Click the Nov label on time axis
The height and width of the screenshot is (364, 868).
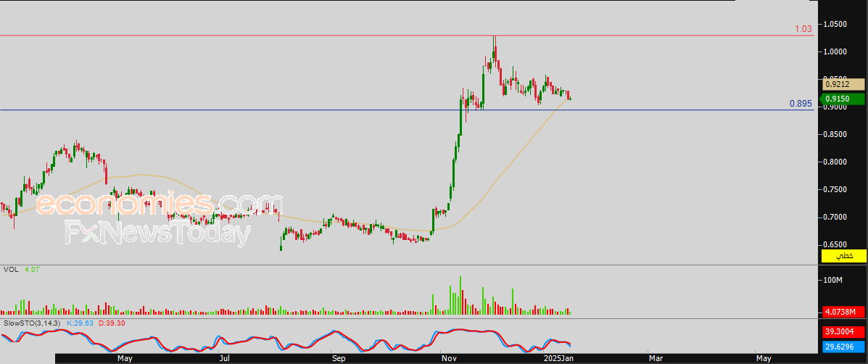point(448,359)
